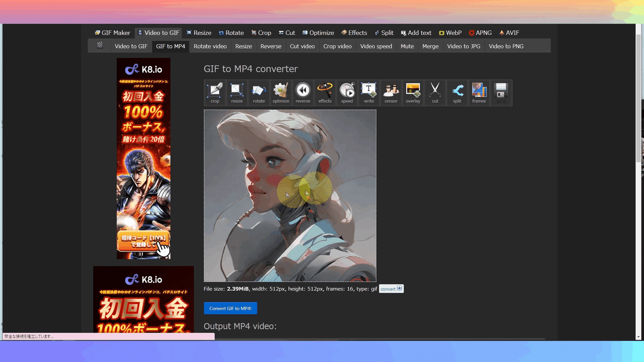Click the uploaded GIF preview of the robot woman
Image resolution: width=644 pixels, height=362 pixels.
pyautogui.click(x=290, y=196)
